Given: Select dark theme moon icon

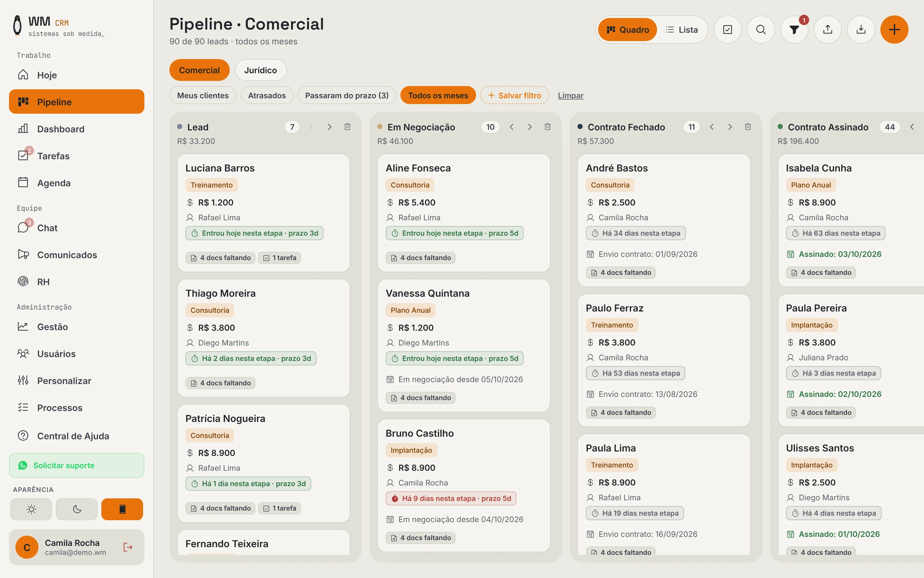Looking at the screenshot, I should [x=77, y=509].
